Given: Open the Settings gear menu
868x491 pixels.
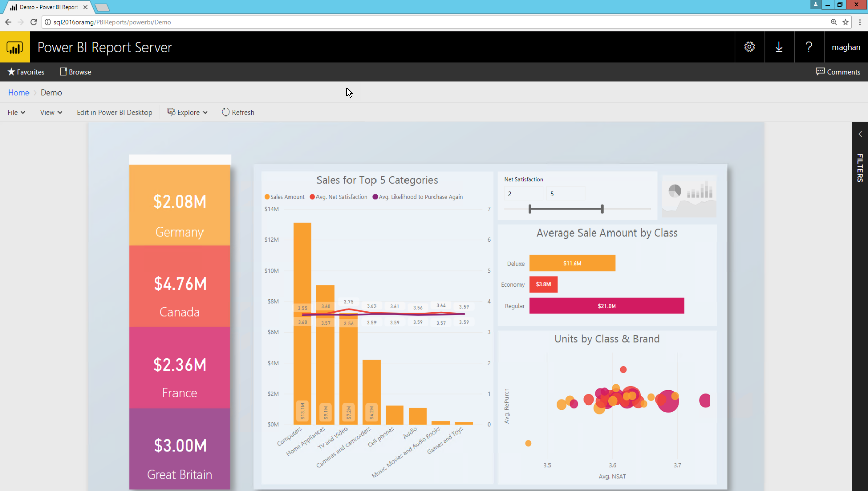Looking at the screenshot, I should pyautogui.click(x=749, y=47).
